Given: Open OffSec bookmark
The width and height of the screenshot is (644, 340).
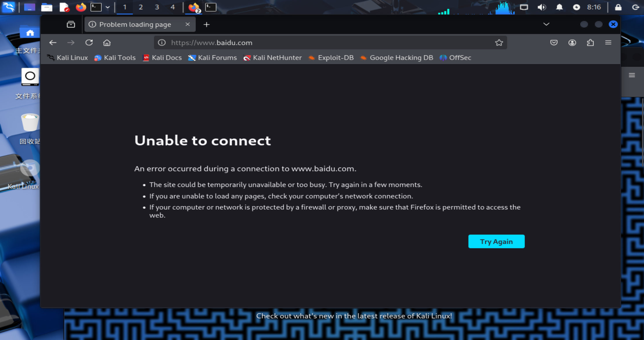Looking at the screenshot, I should (455, 58).
